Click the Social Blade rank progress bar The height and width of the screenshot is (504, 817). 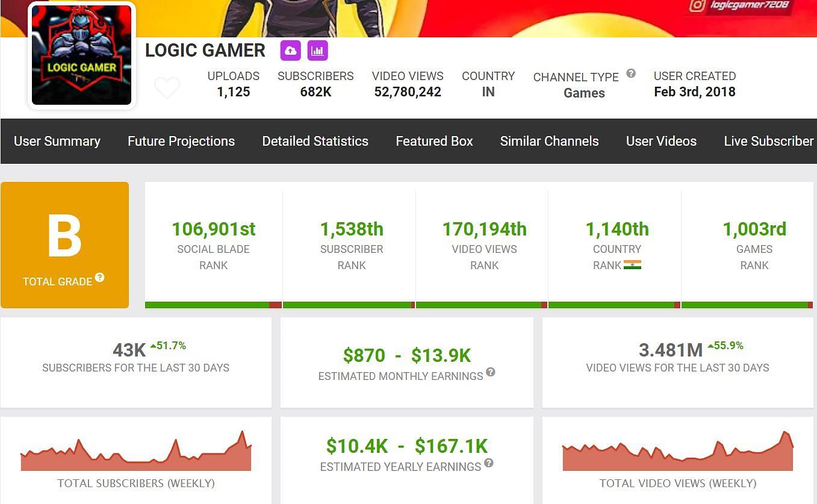point(213,305)
